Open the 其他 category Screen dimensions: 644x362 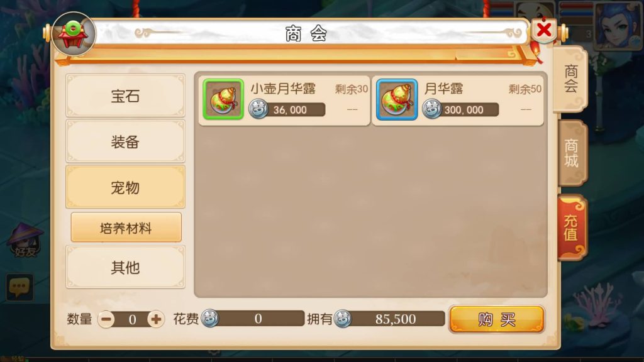tap(125, 267)
